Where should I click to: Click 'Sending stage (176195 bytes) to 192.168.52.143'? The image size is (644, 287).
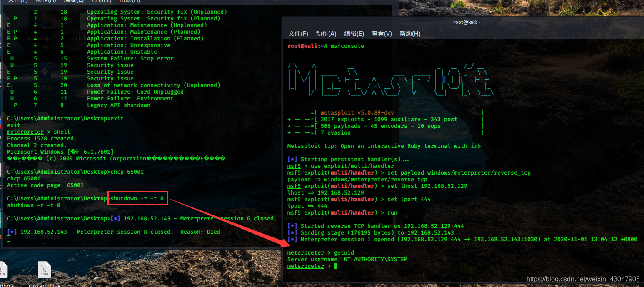pos(370,232)
